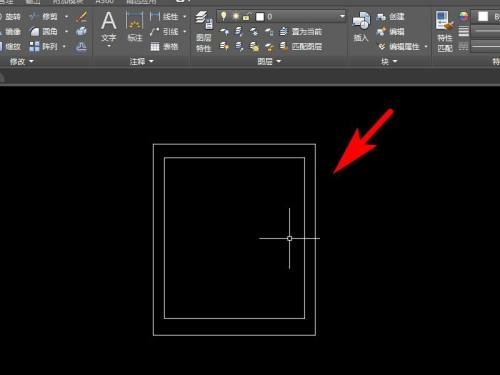Open the dropdown arrow beside 圆角
Image resolution: width=500 pixels, height=375 pixels.
(66, 32)
